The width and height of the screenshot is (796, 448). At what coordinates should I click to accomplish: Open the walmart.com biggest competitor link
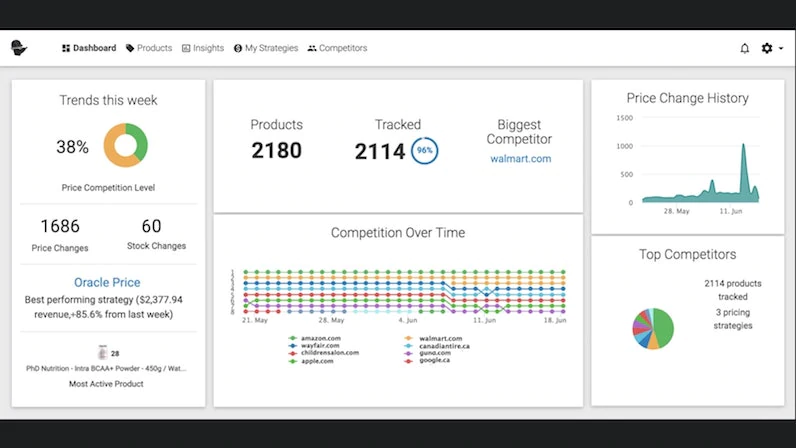point(520,158)
